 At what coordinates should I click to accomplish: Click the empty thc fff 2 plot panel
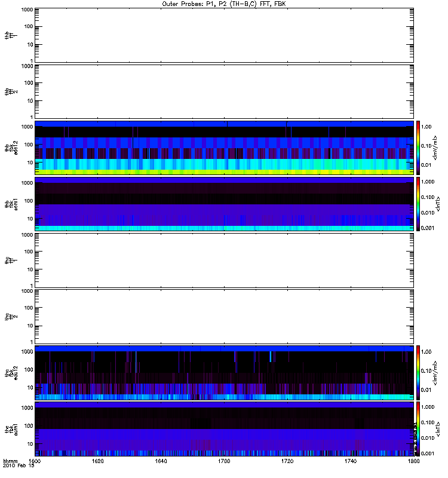coord(224,317)
